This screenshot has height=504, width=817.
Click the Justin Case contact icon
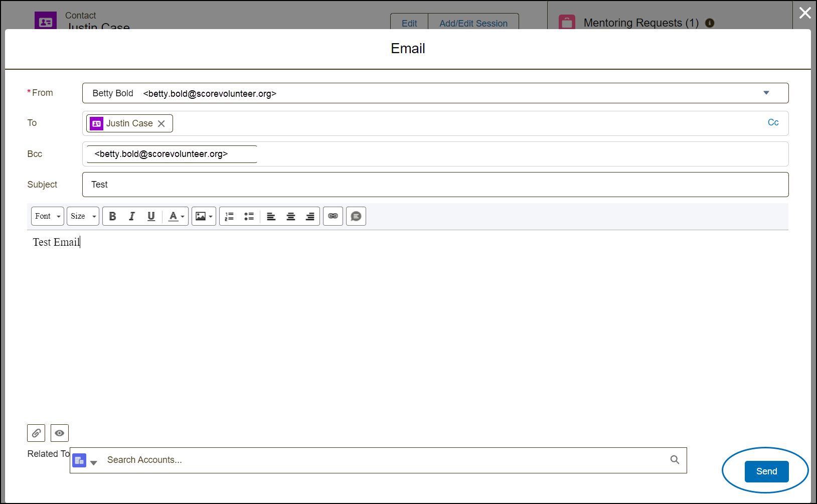pos(97,123)
